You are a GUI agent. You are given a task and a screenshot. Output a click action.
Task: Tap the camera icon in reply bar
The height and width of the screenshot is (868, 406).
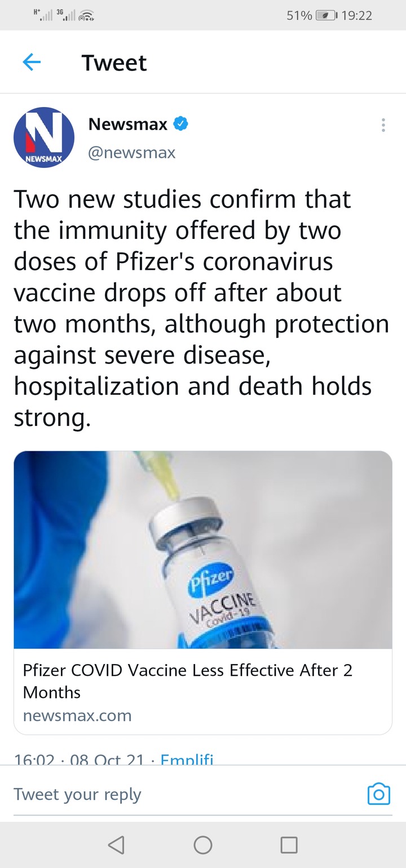[378, 794]
